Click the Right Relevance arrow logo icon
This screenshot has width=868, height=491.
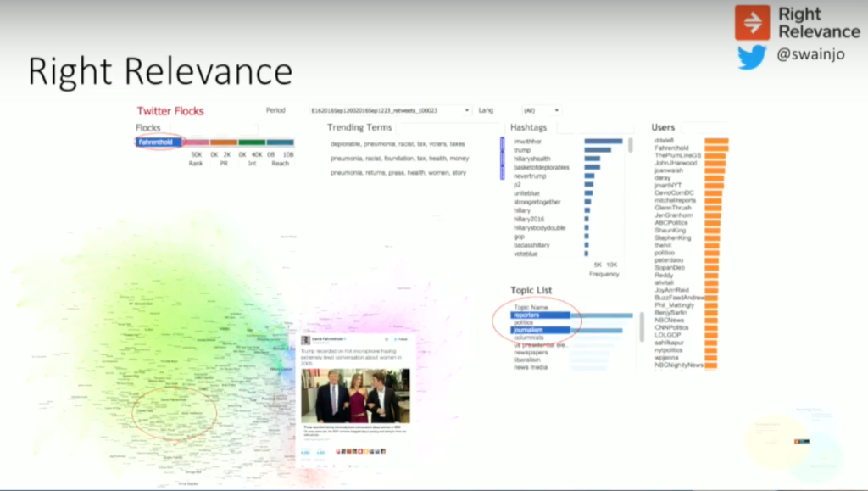(x=751, y=20)
